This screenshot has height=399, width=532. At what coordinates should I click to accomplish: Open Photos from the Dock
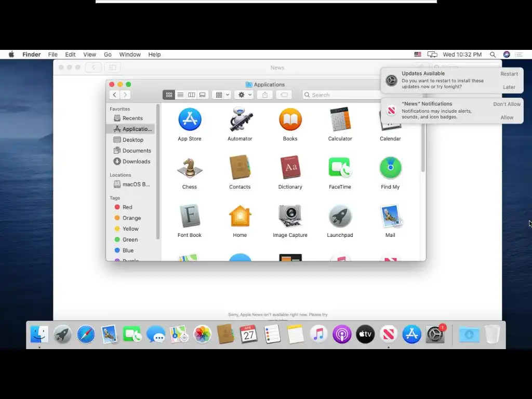(x=202, y=334)
